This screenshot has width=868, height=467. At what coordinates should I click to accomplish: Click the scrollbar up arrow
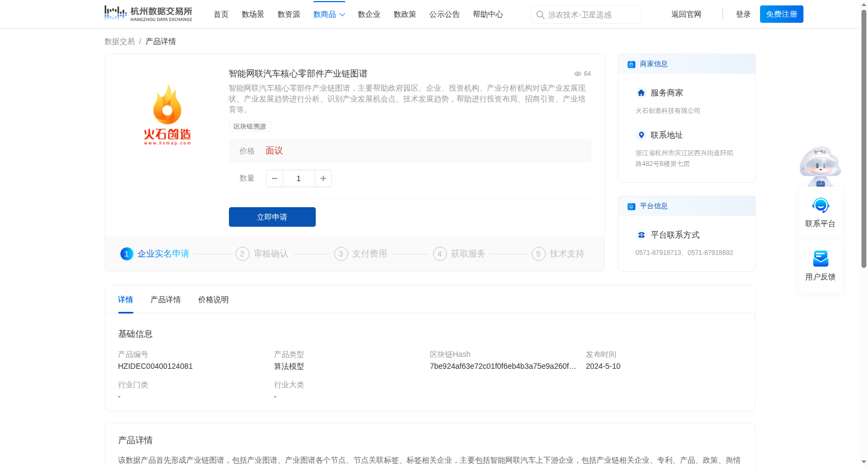[x=864, y=4]
